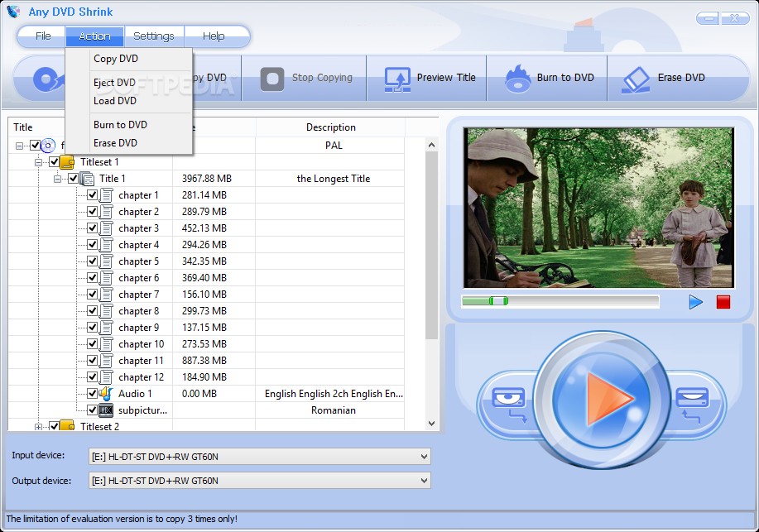
Task: Click the blue play preview triangle
Action: coord(695,302)
